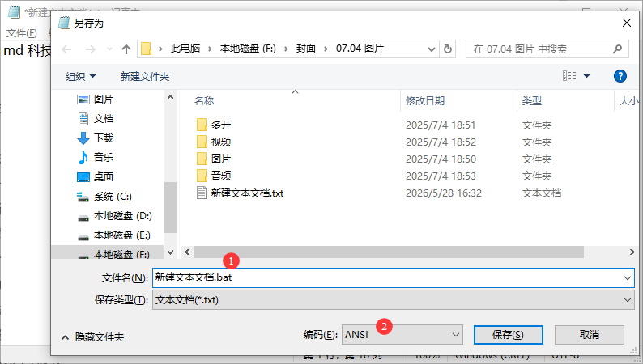Image resolution: width=643 pixels, height=364 pixels.
Task: Change the view layout icon
Action: pyautogui.click(x=569, y=76)
